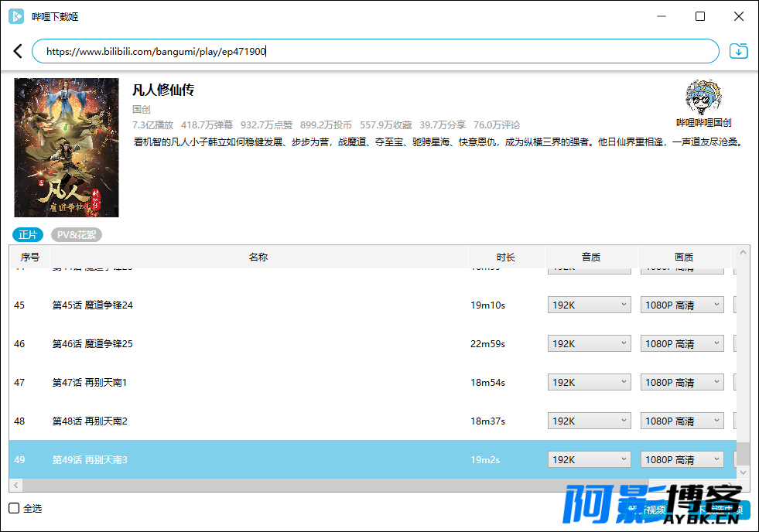Click the 时长 column header

tap(506, 257)
